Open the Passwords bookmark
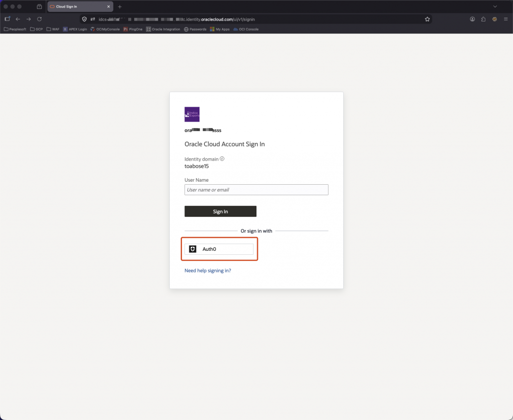513x420 pixels. 195,29
